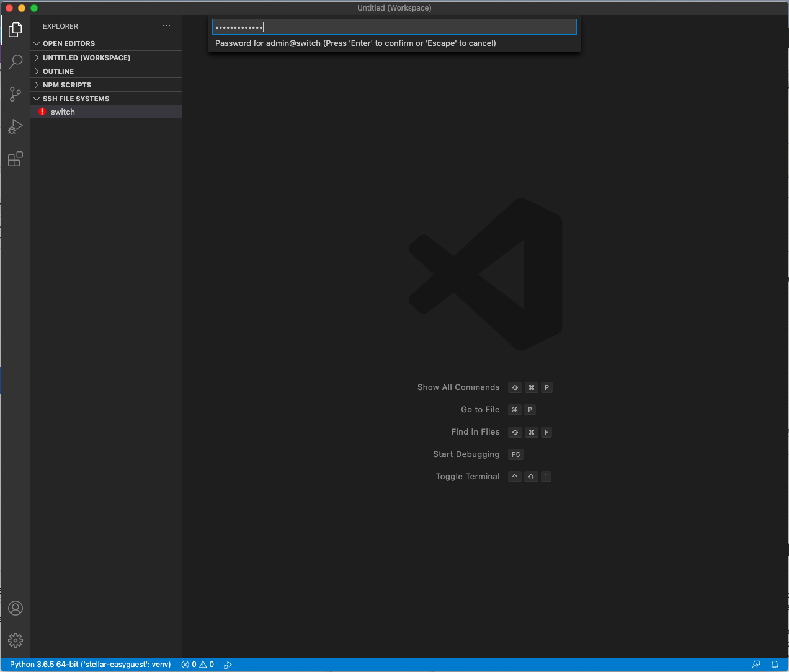Click the live share icon in status bar
Image resolution: width=789 pixels, height=672 pixels.
[x=228, y=665]
